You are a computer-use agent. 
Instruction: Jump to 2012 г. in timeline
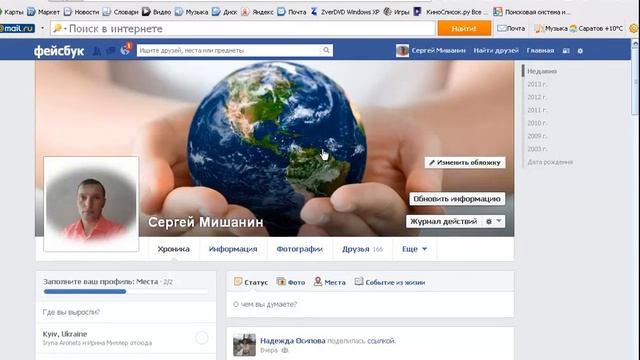coord(537,97)
